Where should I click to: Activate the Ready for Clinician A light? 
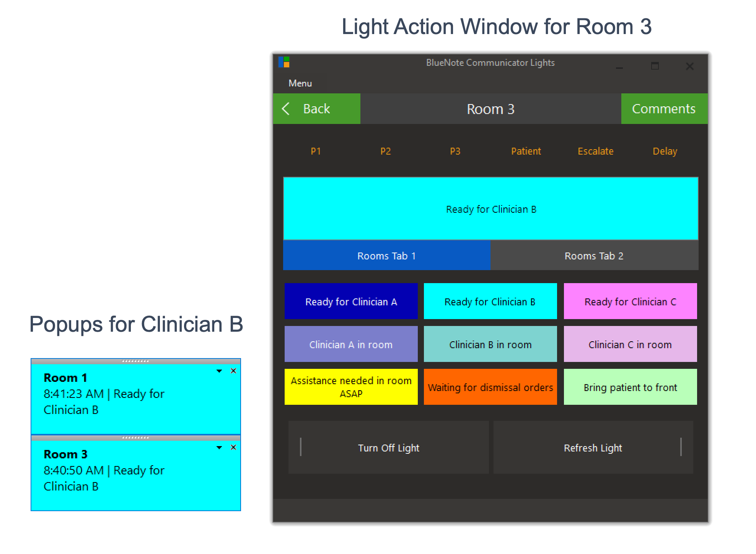point(350,301)
